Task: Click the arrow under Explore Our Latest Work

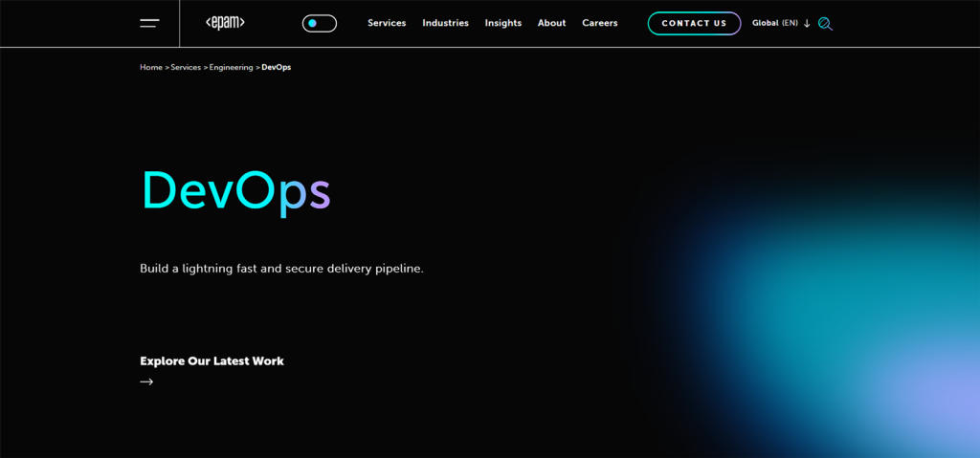Action: (x=146, y=382)
